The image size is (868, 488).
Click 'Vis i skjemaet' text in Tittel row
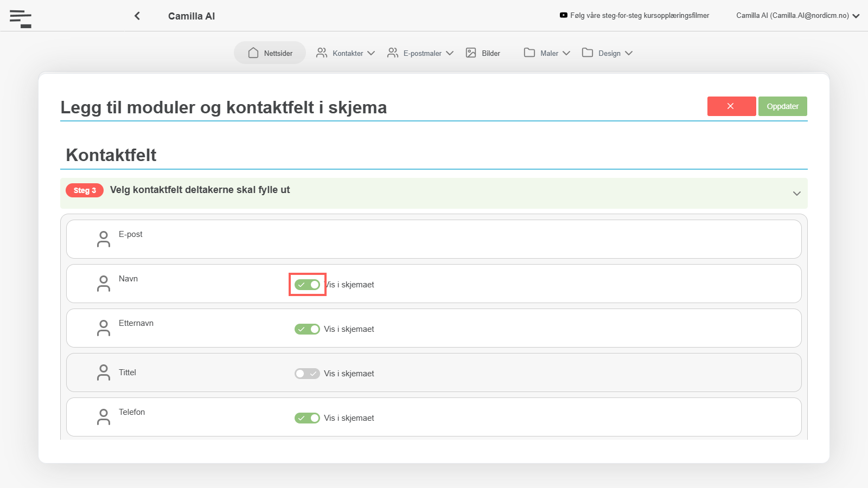[x=349, y=374]
